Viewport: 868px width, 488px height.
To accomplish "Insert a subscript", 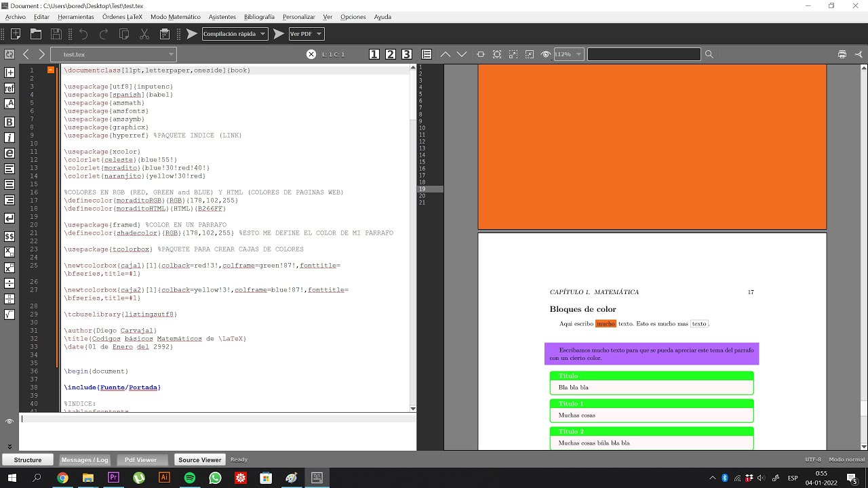I will click(x=9, y=252).
